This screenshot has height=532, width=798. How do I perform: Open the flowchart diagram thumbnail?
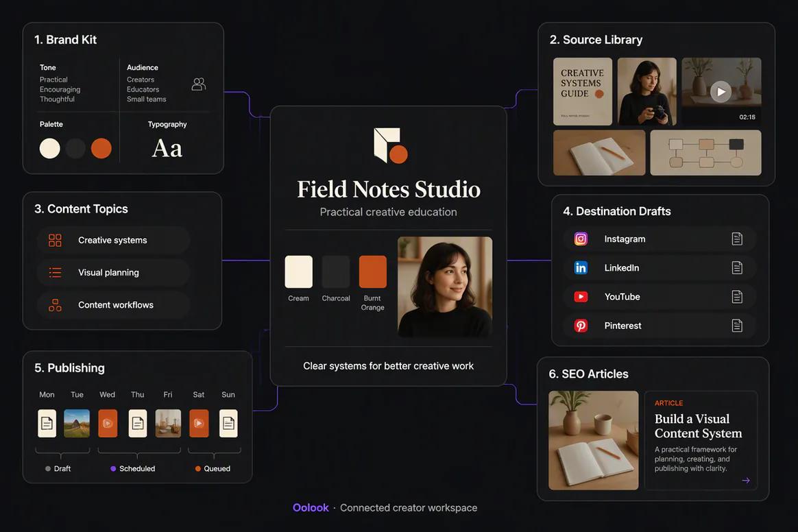706,153
